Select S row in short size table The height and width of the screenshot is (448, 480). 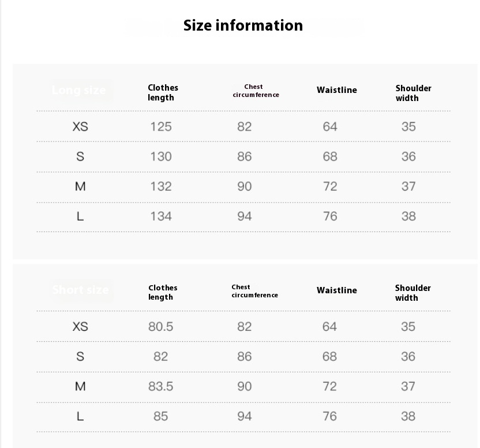tap(243, 357)
